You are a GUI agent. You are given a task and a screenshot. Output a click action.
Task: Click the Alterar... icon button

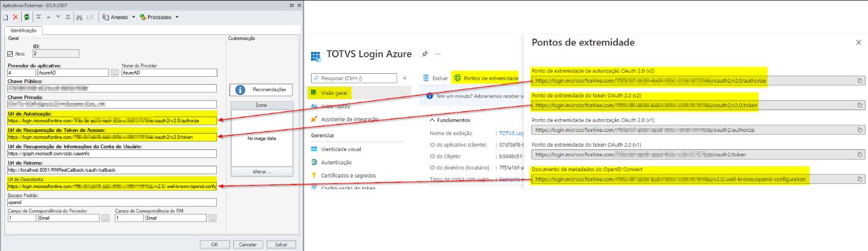(x=261, y=172)
